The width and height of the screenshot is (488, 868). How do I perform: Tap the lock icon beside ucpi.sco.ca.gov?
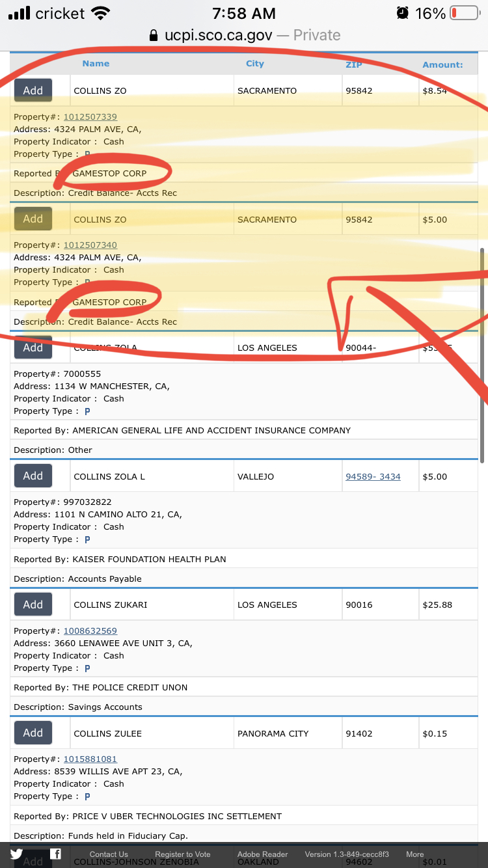[154, 35]
